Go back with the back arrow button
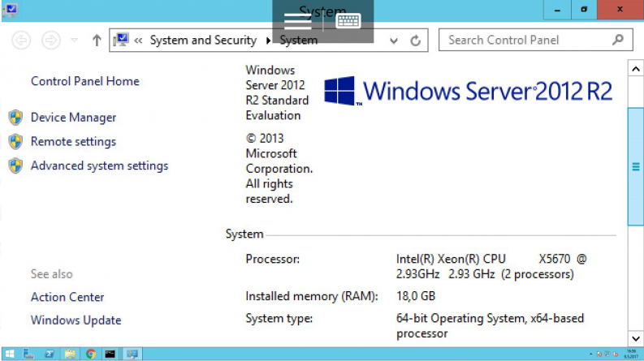 click(21, 41)
